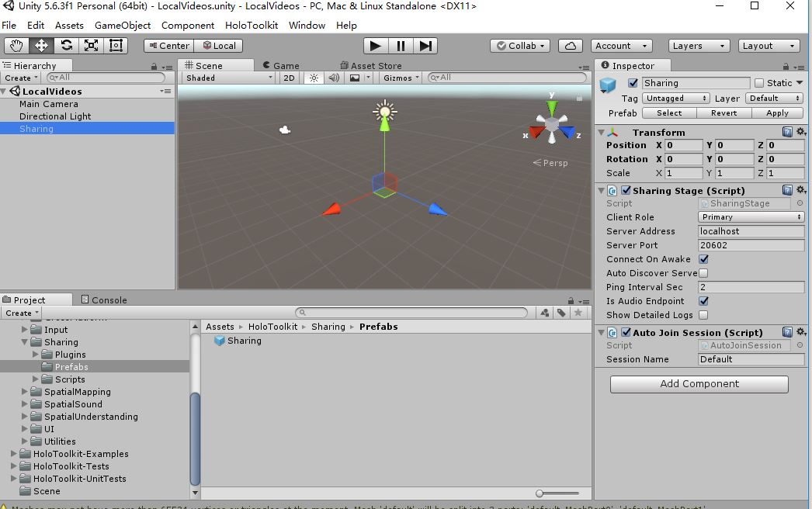Check Show Detailed Logs
The image size is (812, 509).
click(x=703, y=315)
